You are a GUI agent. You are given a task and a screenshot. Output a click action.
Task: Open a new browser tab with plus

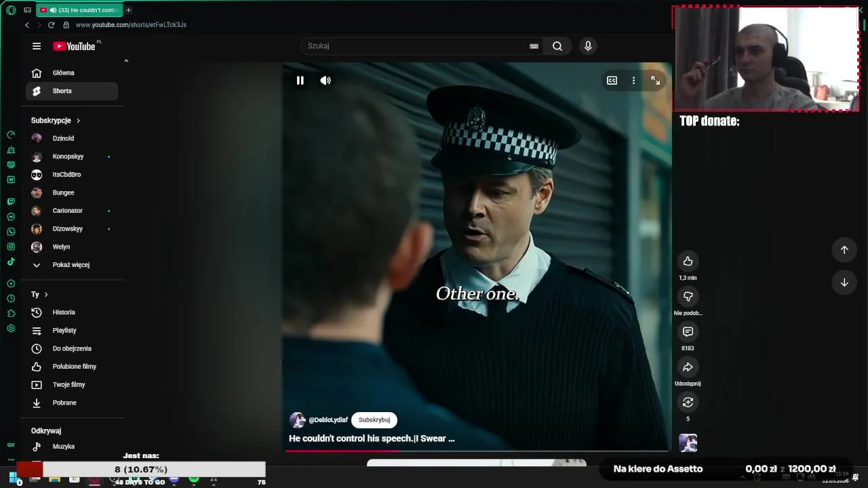[128, 10]
